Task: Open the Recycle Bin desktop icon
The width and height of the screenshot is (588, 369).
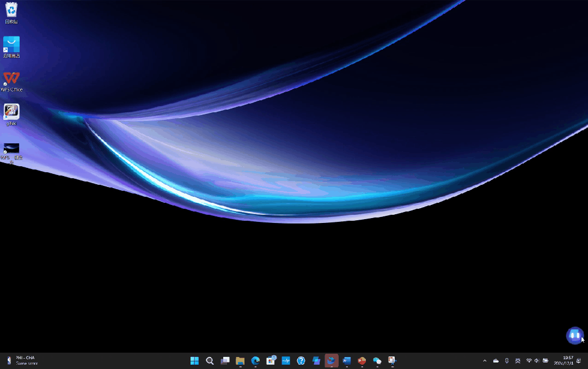Action: coord(11,13)
